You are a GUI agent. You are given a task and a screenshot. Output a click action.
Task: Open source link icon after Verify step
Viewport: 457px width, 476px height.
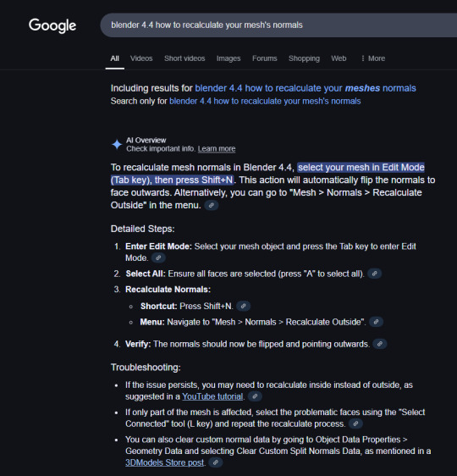pyautogui.click(x=380, y=344)
